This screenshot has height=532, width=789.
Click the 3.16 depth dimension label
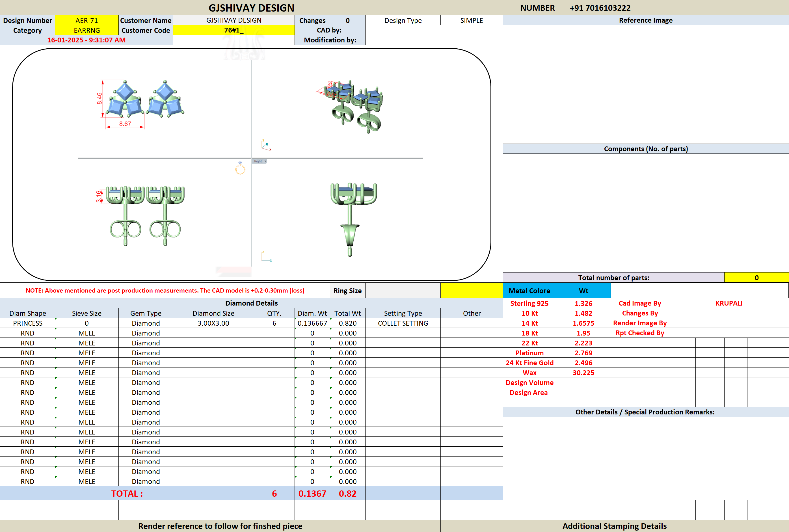tap(99, 196)
